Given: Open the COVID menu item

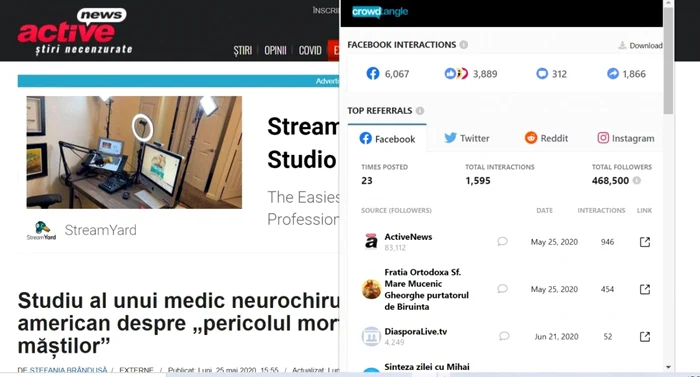Looking at the screenshot, I should point(310,50).
